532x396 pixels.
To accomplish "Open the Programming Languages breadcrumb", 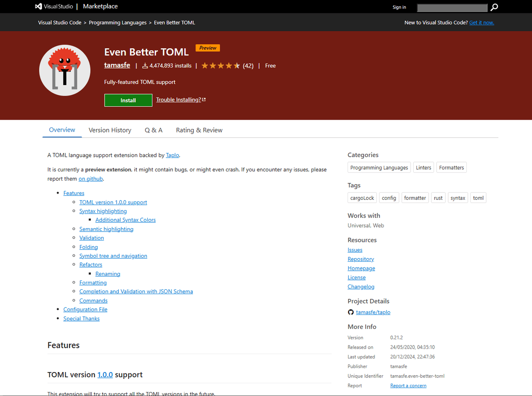I will point(117,23).
